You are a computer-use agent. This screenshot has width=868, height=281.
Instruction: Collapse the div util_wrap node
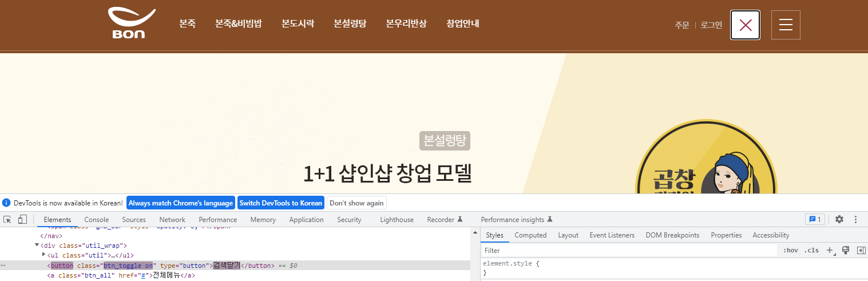[37, 245]
